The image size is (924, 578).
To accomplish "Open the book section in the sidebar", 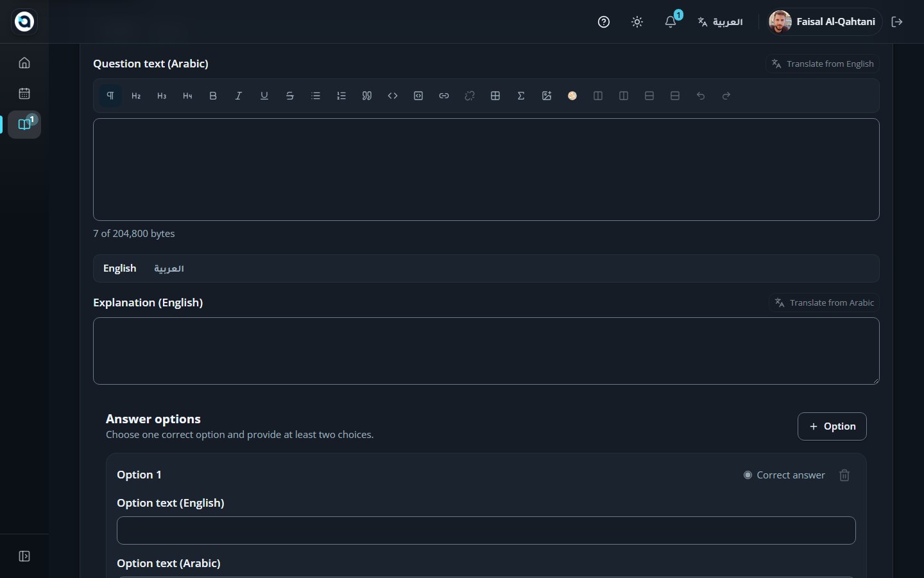I will (x=24, y=125).
